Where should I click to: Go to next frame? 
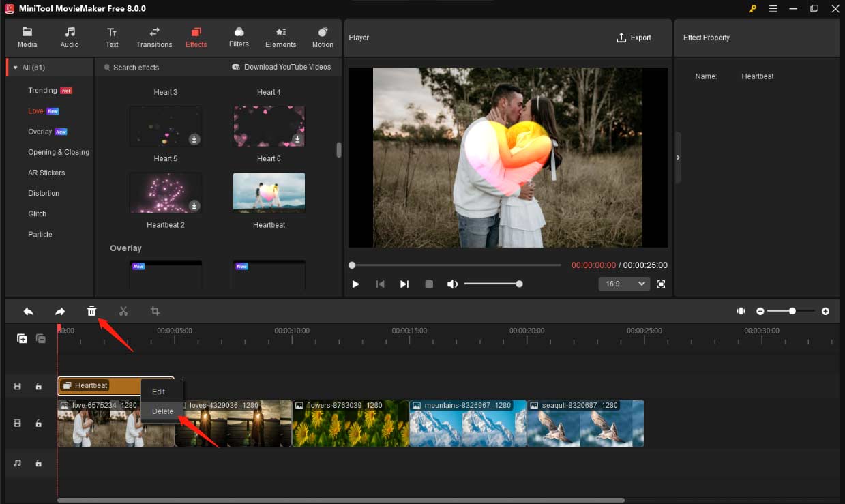[x=404, y=284]
